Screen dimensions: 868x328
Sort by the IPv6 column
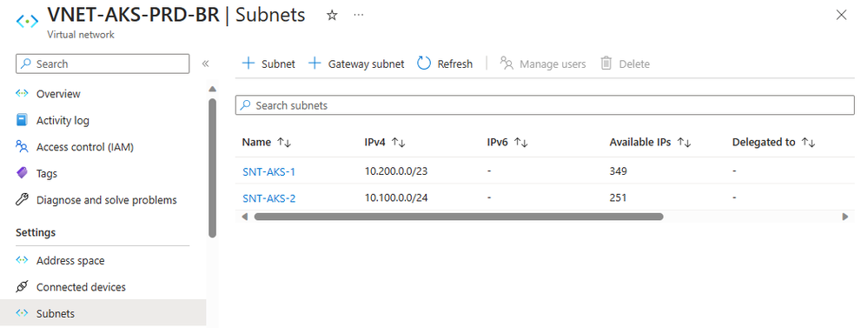click(x=507, y=143)
